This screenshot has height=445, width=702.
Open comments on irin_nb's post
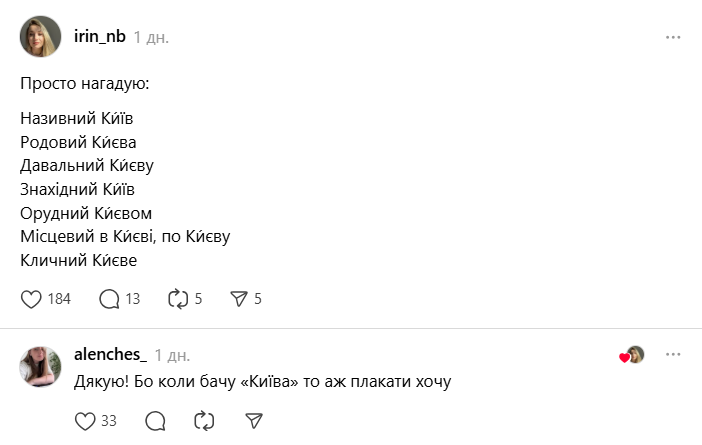pos(110,298)
